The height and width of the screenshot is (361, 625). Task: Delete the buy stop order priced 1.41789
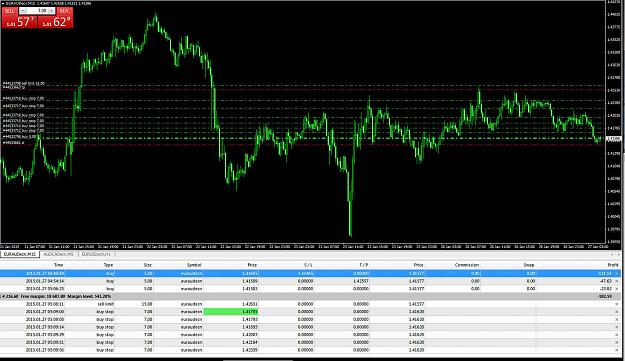click(x=617, y=312)
